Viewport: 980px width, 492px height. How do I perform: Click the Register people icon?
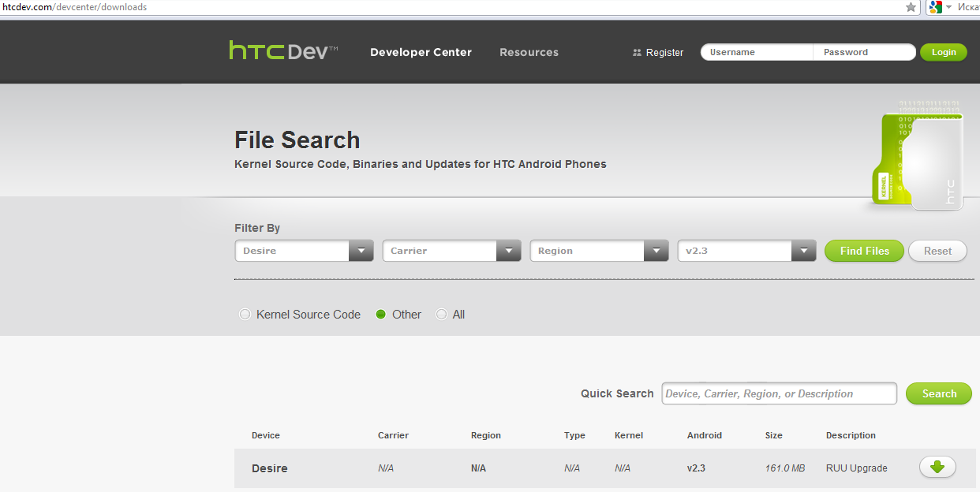coord(637,53)
